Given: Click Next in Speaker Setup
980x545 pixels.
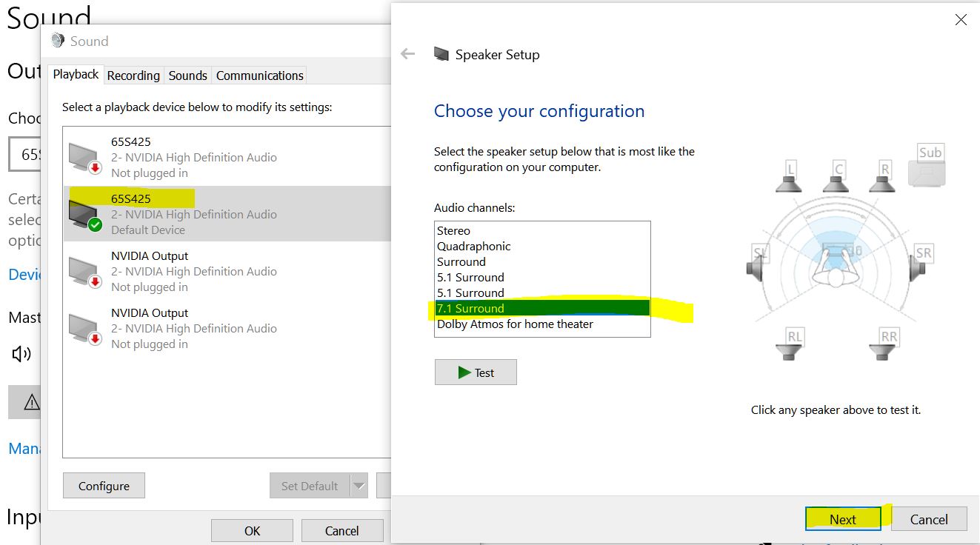Looking at the screenshot, I should coord(843,519).
